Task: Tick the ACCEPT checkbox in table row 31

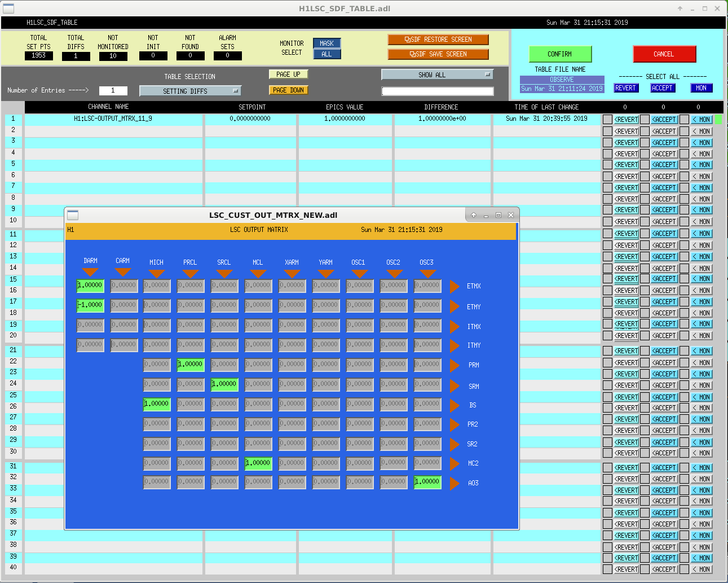Action: pos(645,467)
